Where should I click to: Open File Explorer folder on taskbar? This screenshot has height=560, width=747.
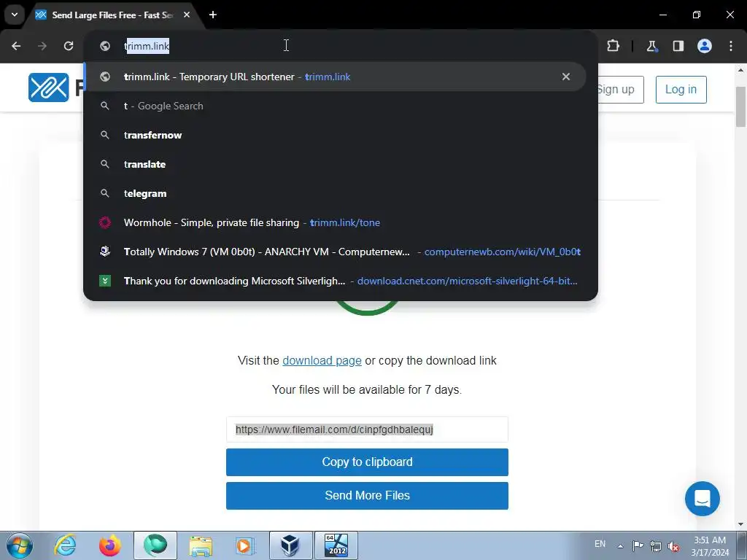[201, 545]
